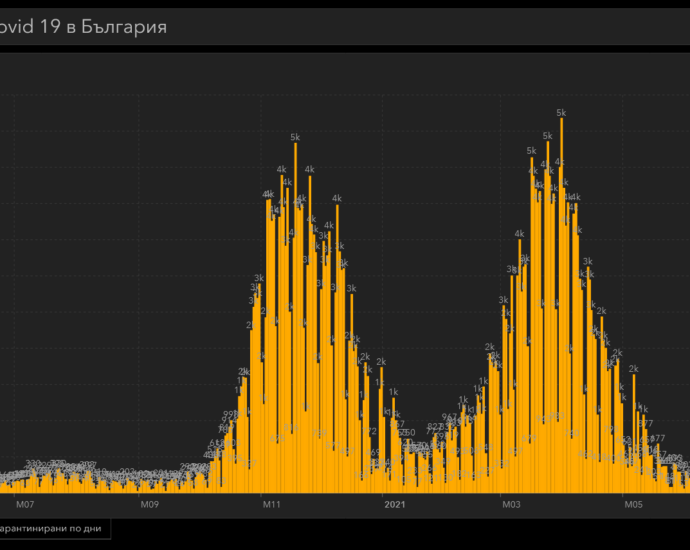Select the M05 axis label
Image resolution: width=690 pixels, height=550 pixels.
point(633,504)
